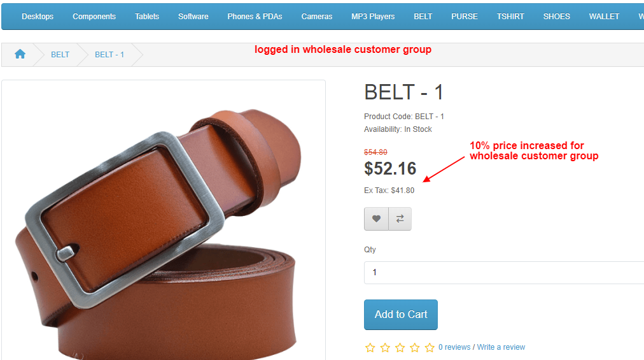Open Phones & PDAs category
Screen dimensions: 644x360
tap(255, 17)
